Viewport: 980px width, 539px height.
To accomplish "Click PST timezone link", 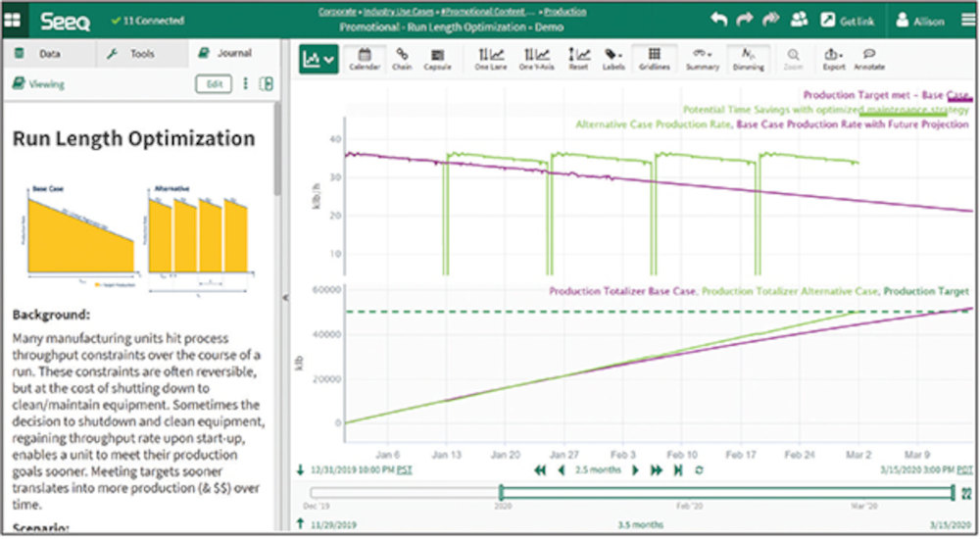I will click(x=405, y=470).
